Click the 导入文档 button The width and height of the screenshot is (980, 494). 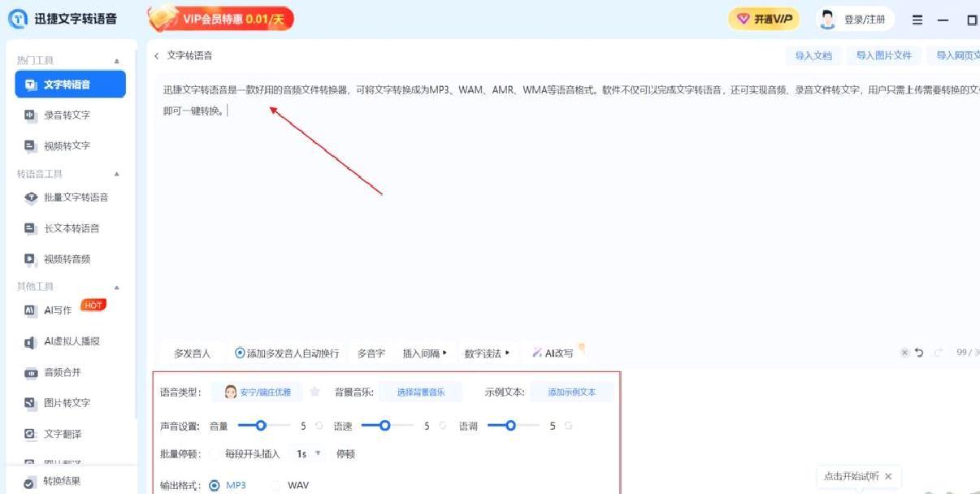pyautogui.click(x=813, y=56)
